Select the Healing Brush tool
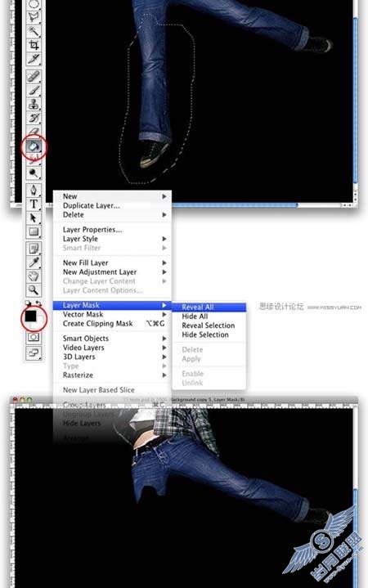The image size is (368, 588). pyautogui.click(x=34, y=77)
